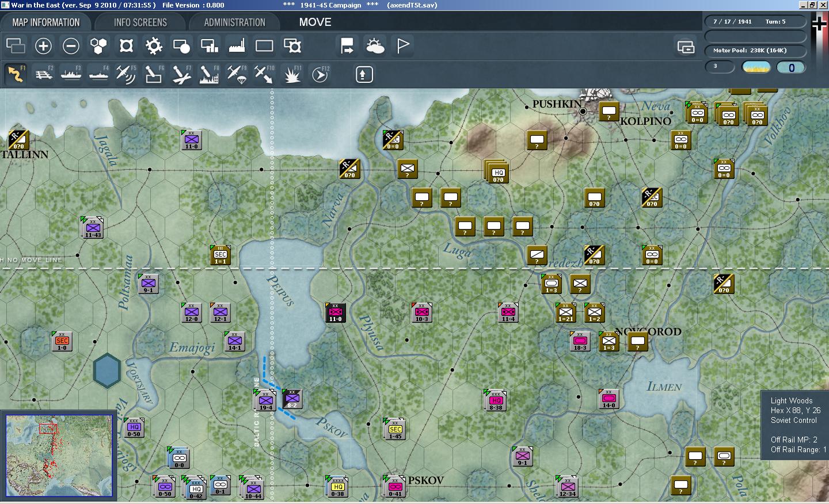
Task: Select the 14-0 panzer unit
Action: pyautogui.click(x=609, y=399)
